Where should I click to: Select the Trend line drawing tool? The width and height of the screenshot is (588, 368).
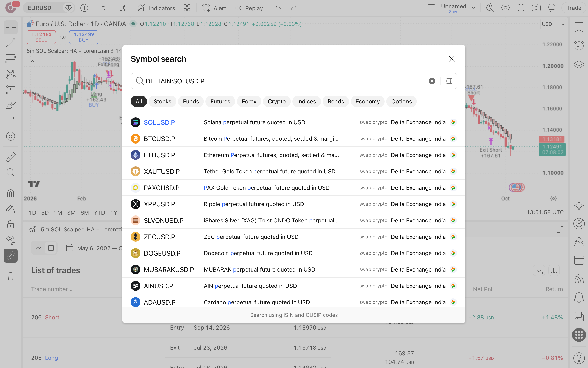(x=11, y=43)
